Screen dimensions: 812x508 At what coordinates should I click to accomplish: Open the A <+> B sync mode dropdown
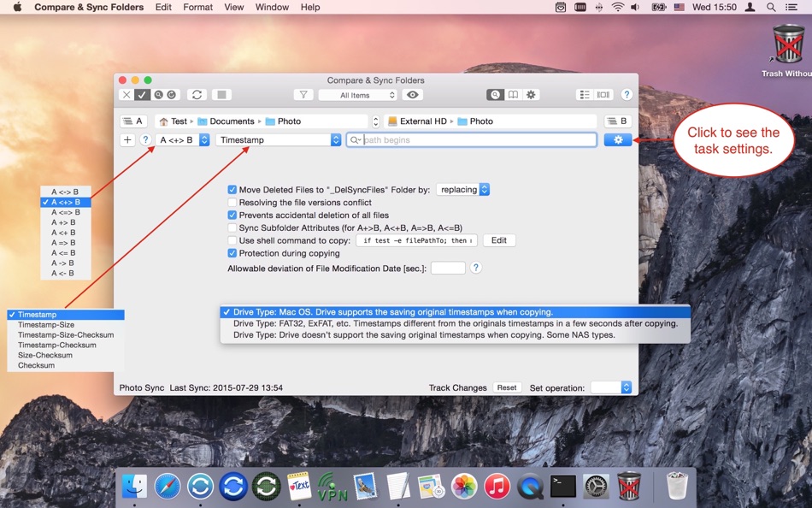click(182, 140)
